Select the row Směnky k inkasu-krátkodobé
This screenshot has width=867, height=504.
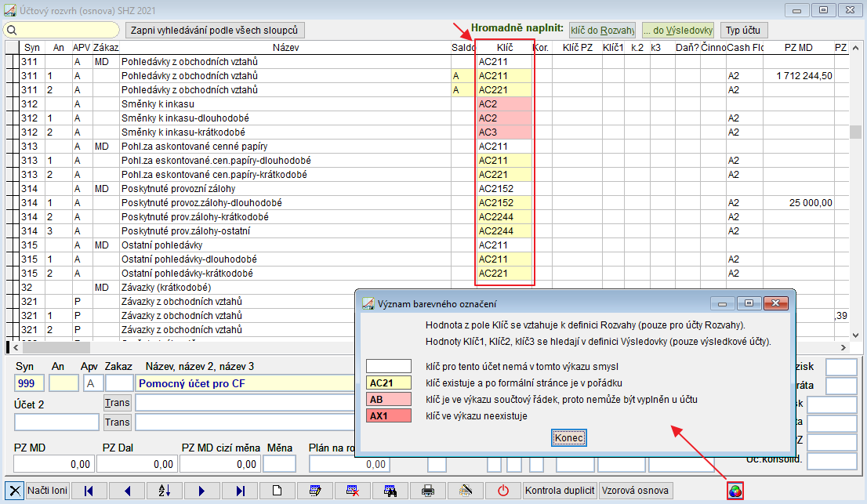pos(427,132)
